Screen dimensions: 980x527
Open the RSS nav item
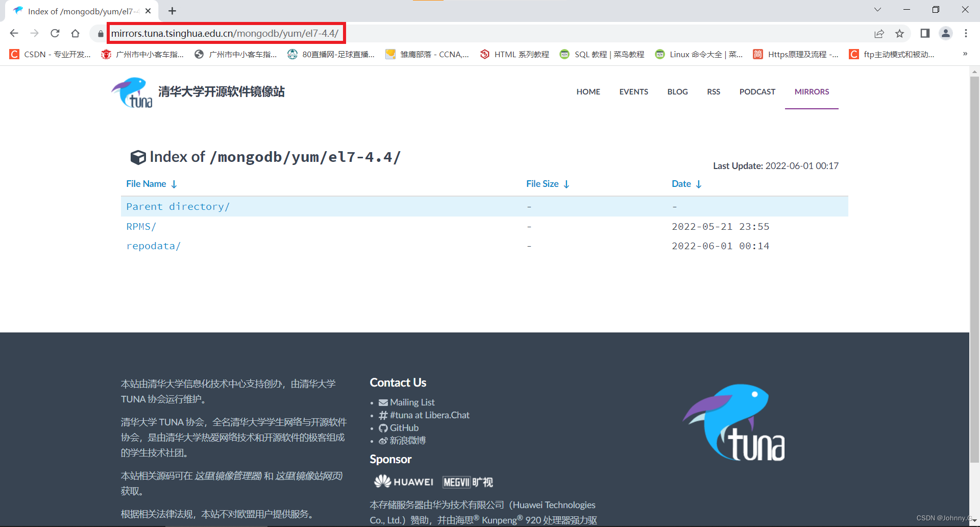[714, 92]
